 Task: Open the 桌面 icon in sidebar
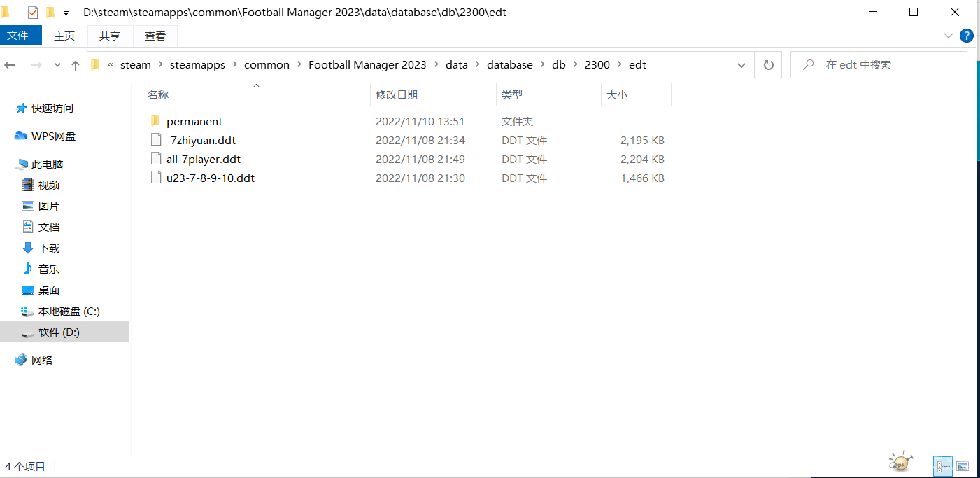pyautogui.click(x=28, y=290)
